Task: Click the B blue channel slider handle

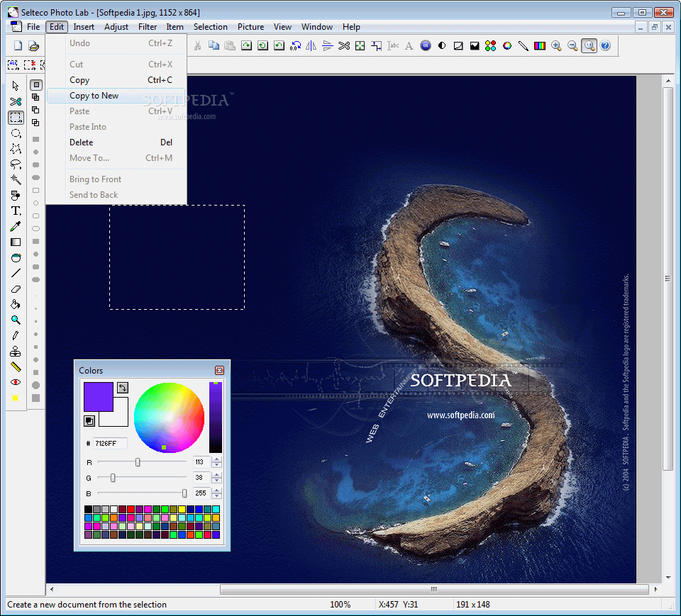Action: [x=184, y=493]
